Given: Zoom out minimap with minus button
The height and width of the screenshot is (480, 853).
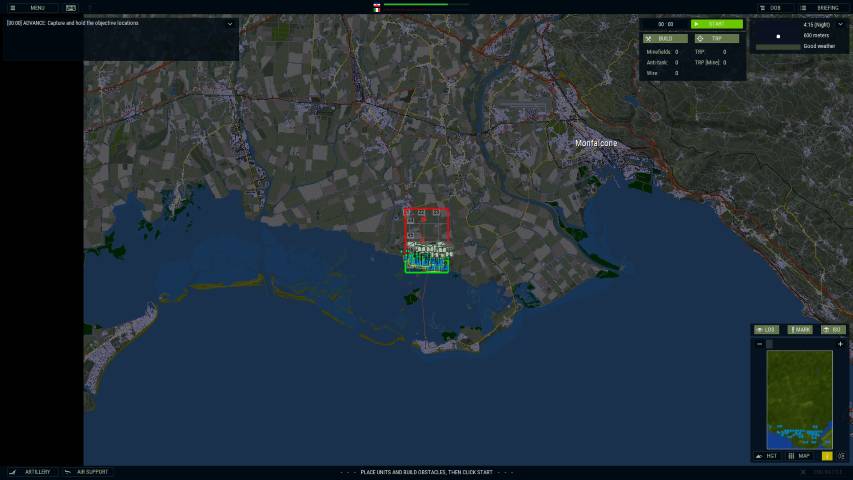Looking at the screenshot, I should pyautogui.click(x=759, y=344).
